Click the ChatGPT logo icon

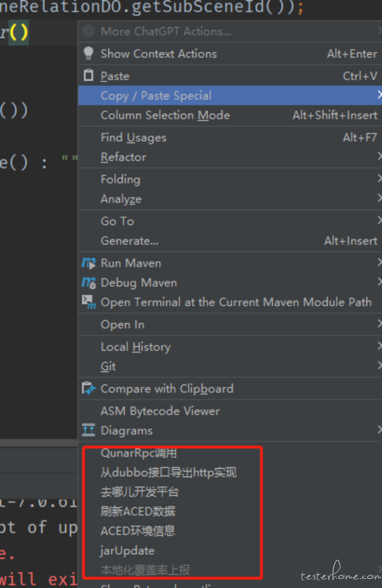pos(88,31)
